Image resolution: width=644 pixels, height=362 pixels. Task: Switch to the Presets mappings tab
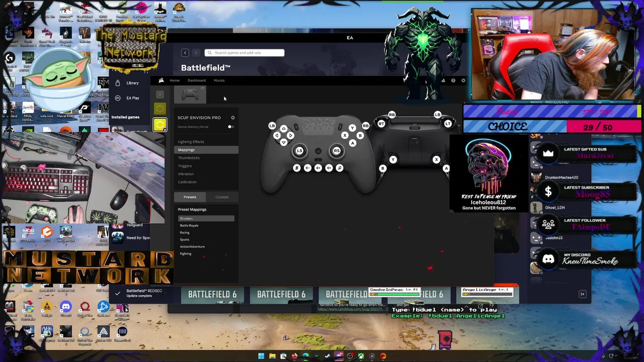(190, 197)
